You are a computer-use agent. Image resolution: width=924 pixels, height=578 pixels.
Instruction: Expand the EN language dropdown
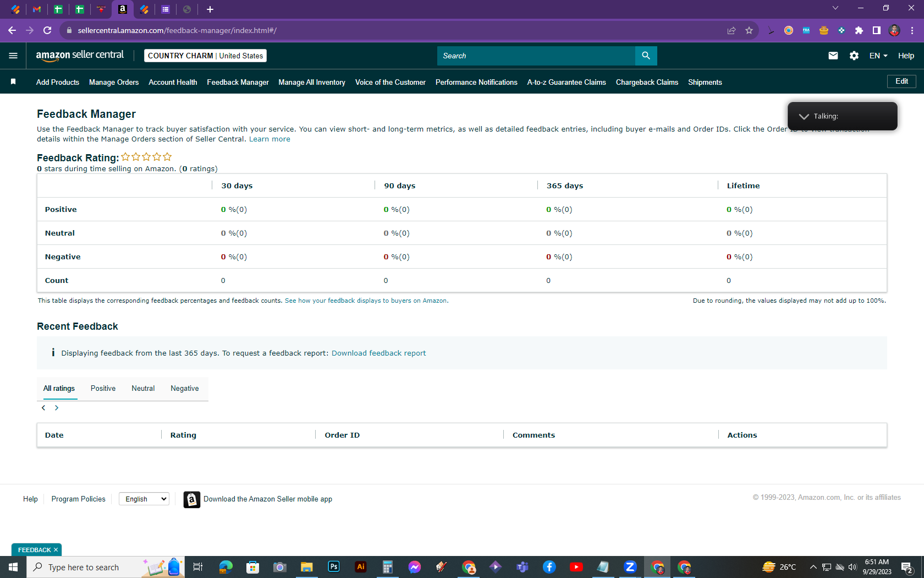coord(878,56)
